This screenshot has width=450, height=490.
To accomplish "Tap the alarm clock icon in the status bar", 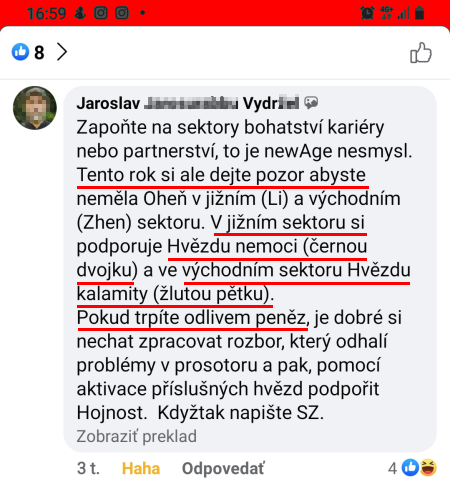I will [x=367, y=13].
